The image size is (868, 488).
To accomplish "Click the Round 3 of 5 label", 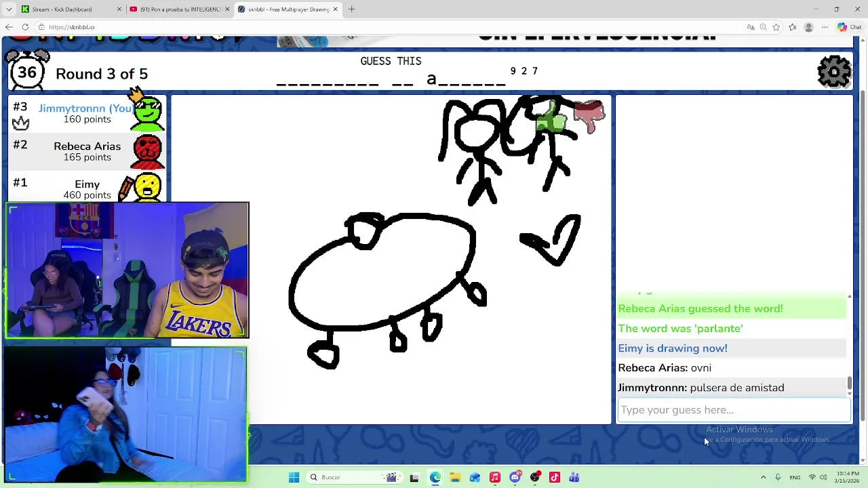I will point(102,74).
